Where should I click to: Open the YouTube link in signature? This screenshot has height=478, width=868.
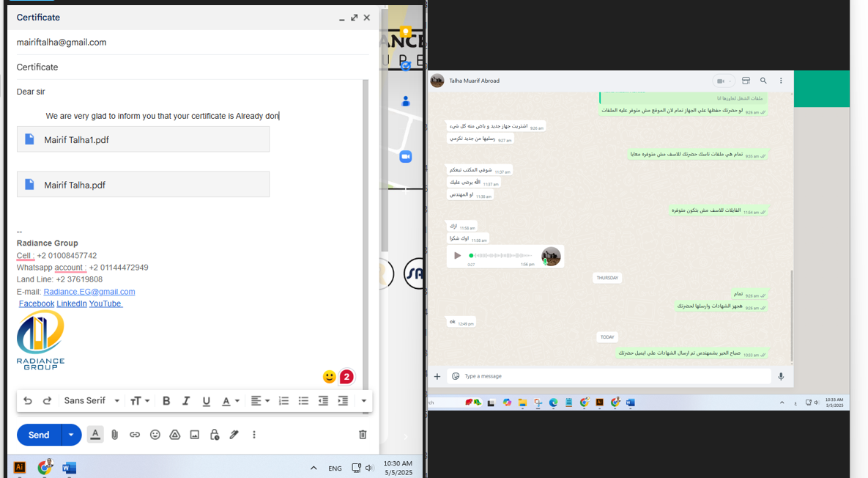click(105, 304)
